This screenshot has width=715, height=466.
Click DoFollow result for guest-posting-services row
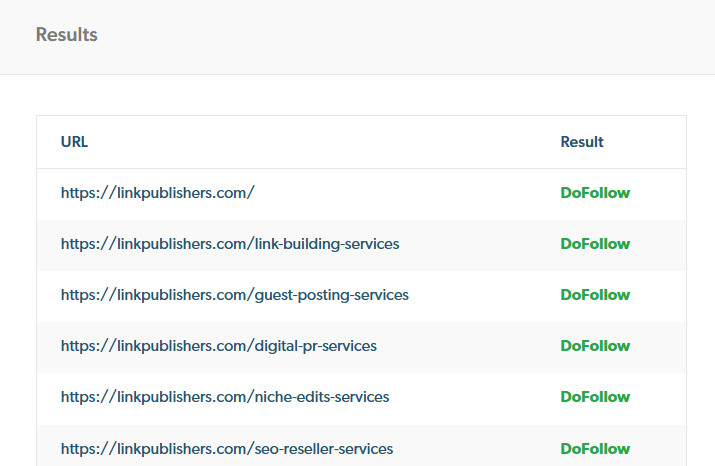tap(595, 295)
